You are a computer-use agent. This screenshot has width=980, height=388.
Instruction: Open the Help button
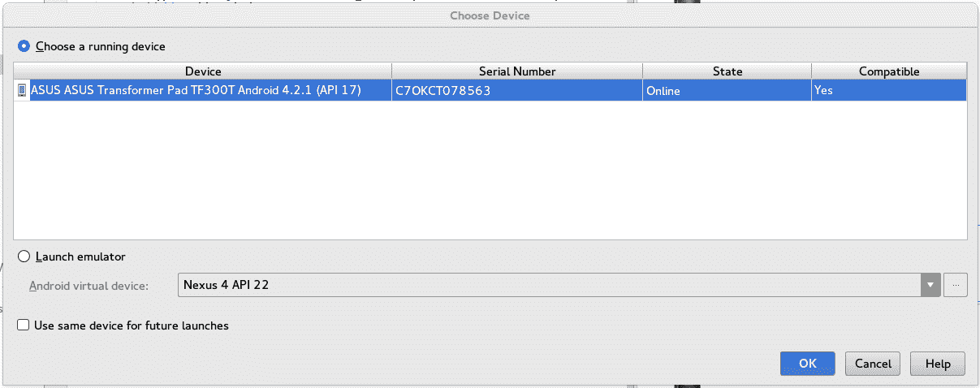[x=938, y=364]
